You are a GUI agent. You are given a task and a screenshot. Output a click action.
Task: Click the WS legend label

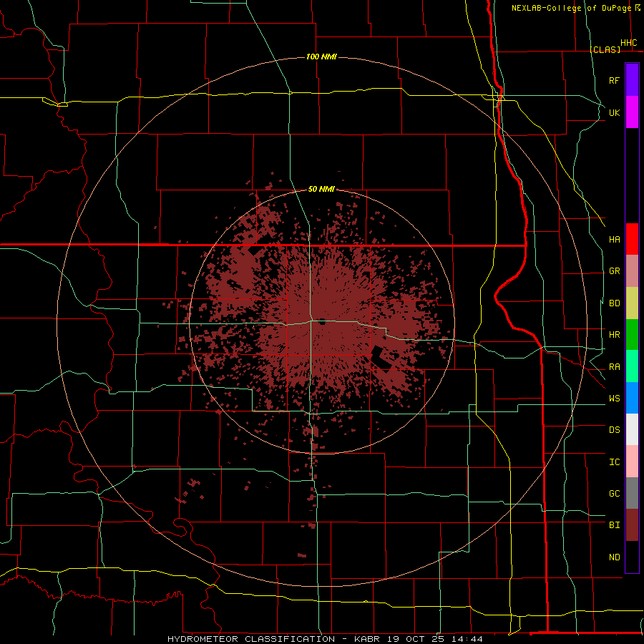(614, 399)
